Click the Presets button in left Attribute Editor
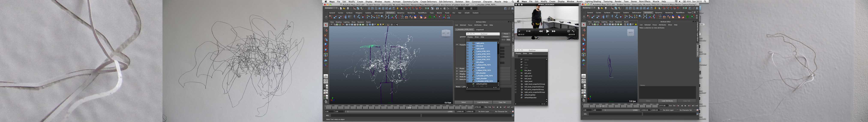868x122 pixels. point(506,37)
